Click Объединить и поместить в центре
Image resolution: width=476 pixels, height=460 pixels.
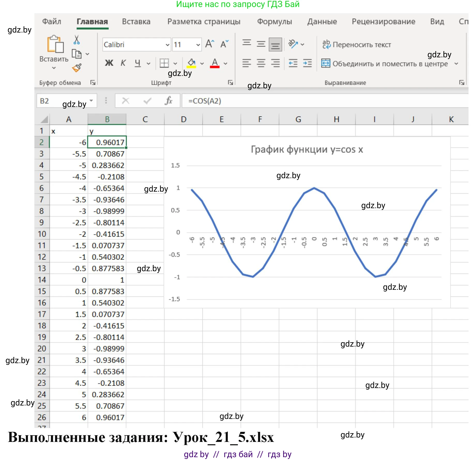pos(385,64)
